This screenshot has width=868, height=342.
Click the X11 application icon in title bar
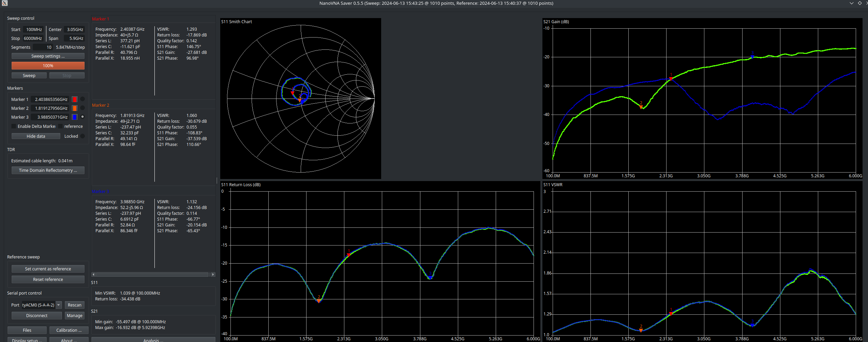tap(4, 3)
